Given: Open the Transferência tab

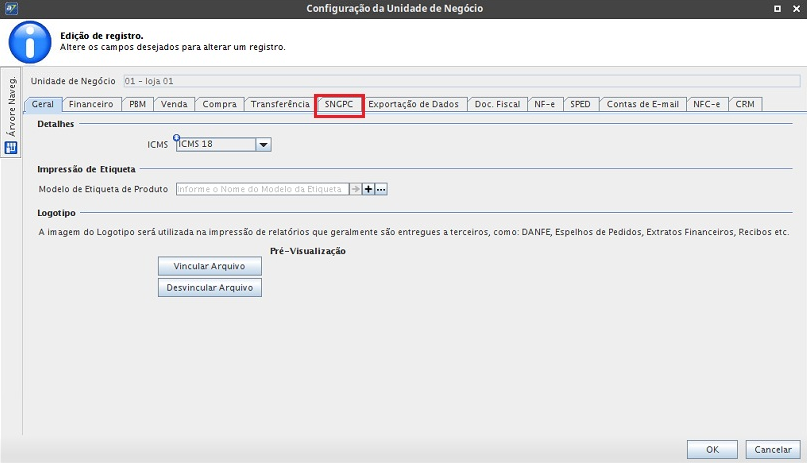Looking at the screenshot, I should pyautogui.click(x=280, y=104).
